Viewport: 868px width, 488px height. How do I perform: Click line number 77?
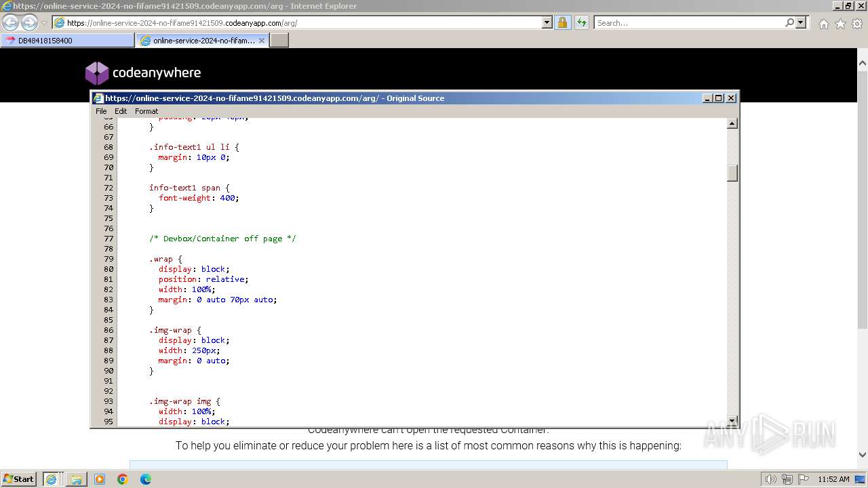(108, 239)
